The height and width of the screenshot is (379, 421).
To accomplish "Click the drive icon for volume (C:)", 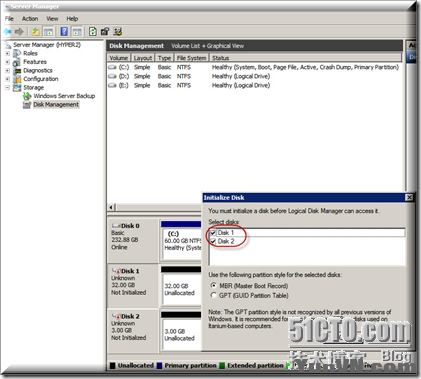I will click(113, 67).
